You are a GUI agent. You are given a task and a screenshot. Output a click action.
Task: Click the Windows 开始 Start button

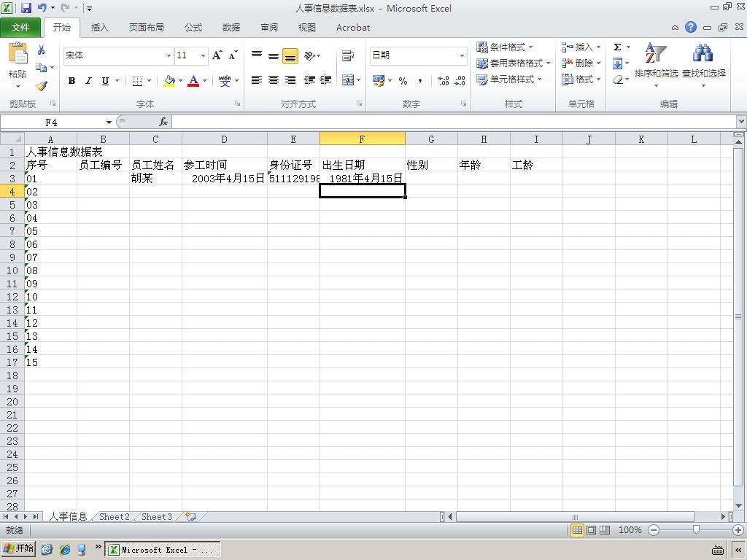[x=18, y=548]
